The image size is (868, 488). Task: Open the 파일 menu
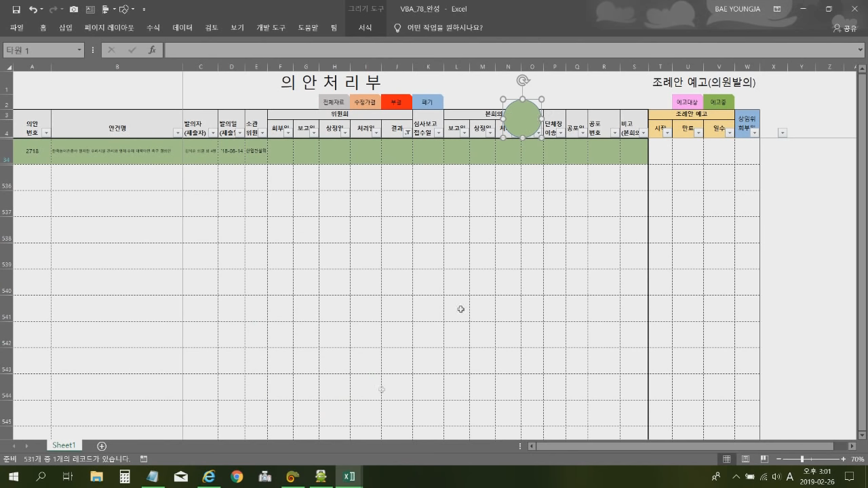click(x=17, y=28)
